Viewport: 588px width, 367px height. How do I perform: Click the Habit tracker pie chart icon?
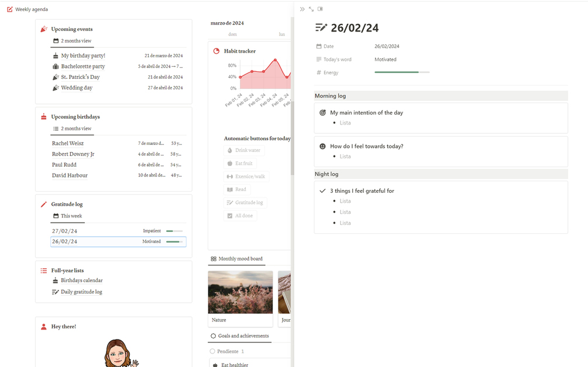coord(216,51)
